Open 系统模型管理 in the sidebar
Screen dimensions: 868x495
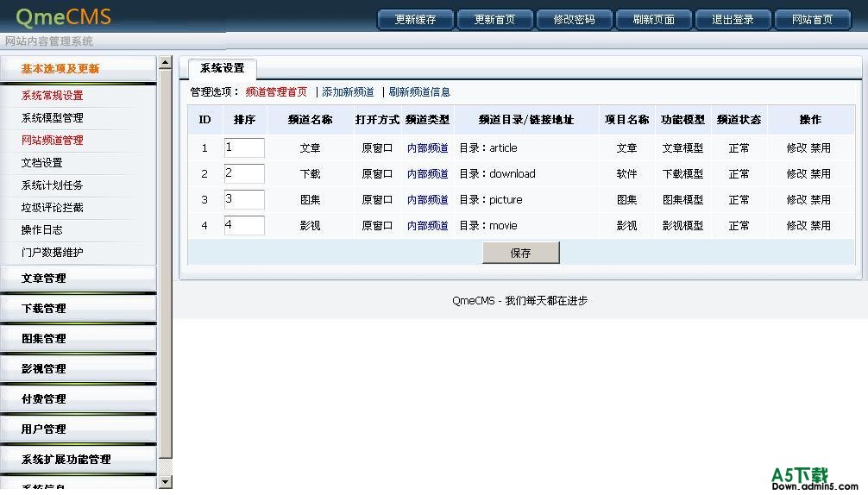(53, 118)
